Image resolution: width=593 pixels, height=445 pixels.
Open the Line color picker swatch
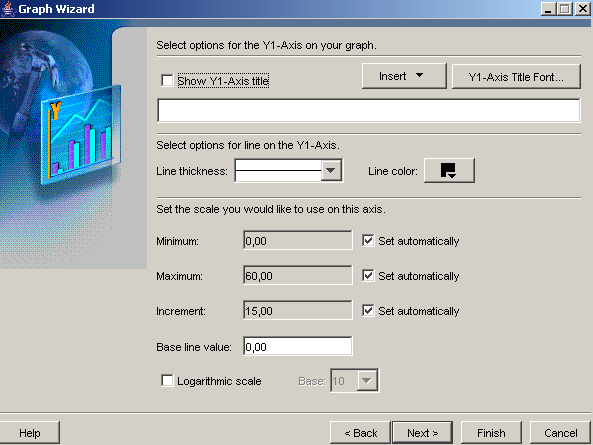click(449, 171)
